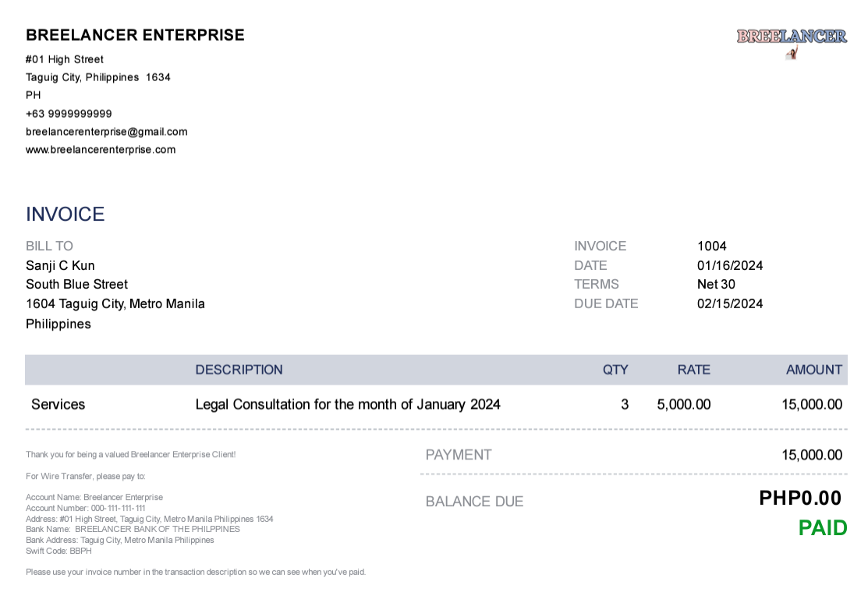Click the Breelancer logo image

coord(792,41)
